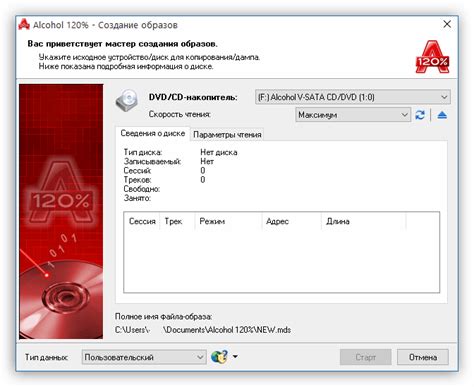Click the refresh drive icon
The width and height of the screenshot is (474, 387).
click(x=420, y=115)
